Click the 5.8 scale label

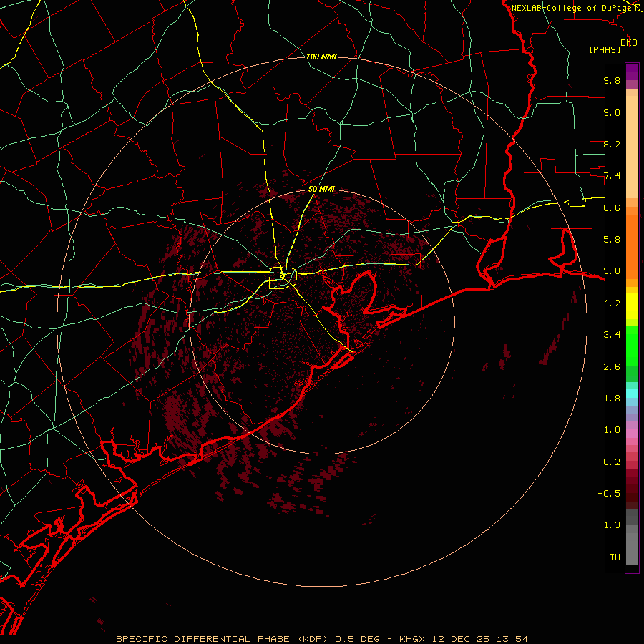pos(612,240)
